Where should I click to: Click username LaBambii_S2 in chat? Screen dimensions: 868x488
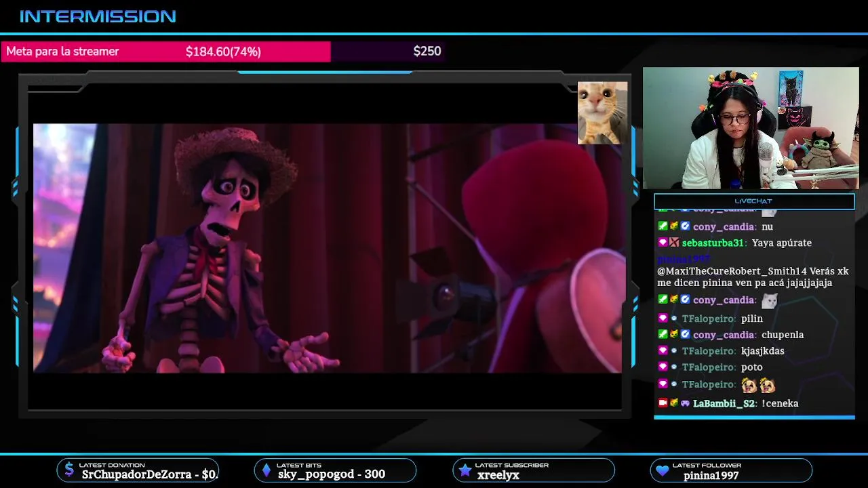[724, 403]
